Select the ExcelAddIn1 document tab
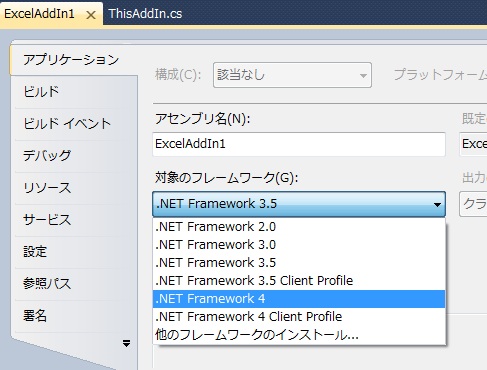The width and height of the screenshot is (487, 370). pos(39,14)
